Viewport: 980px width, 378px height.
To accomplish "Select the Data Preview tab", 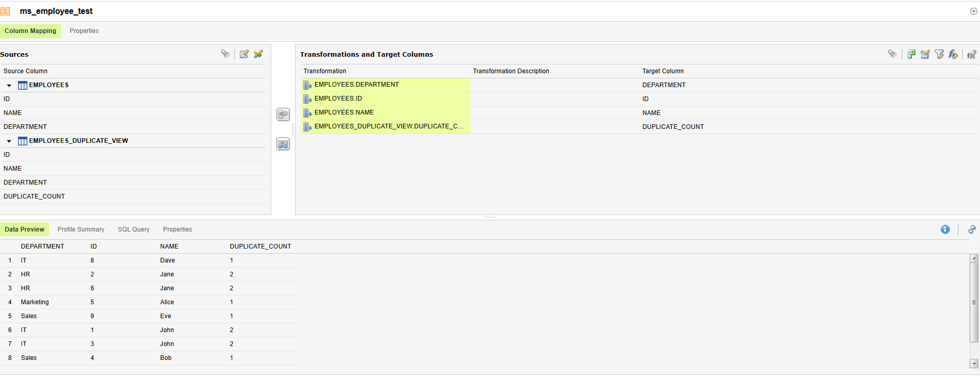I will tap(25, 229).
